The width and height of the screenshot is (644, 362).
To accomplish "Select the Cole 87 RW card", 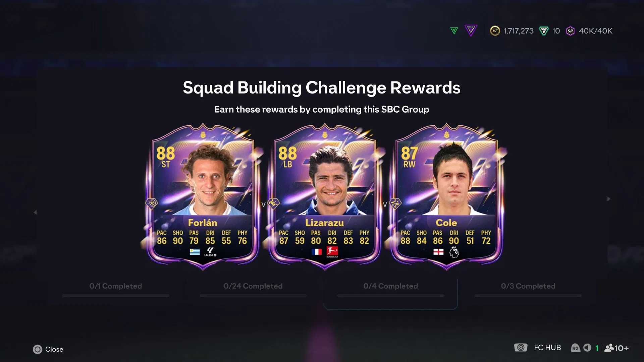I will coord(446,197).
